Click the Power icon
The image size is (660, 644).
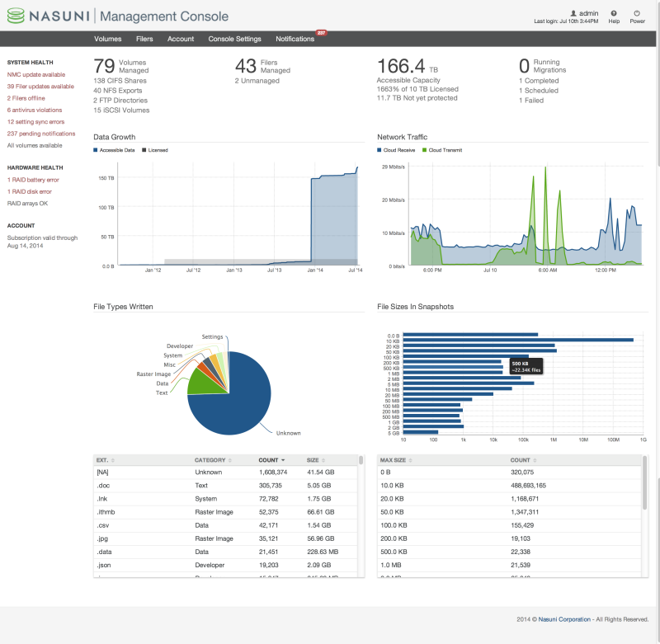tap(637, 13)
